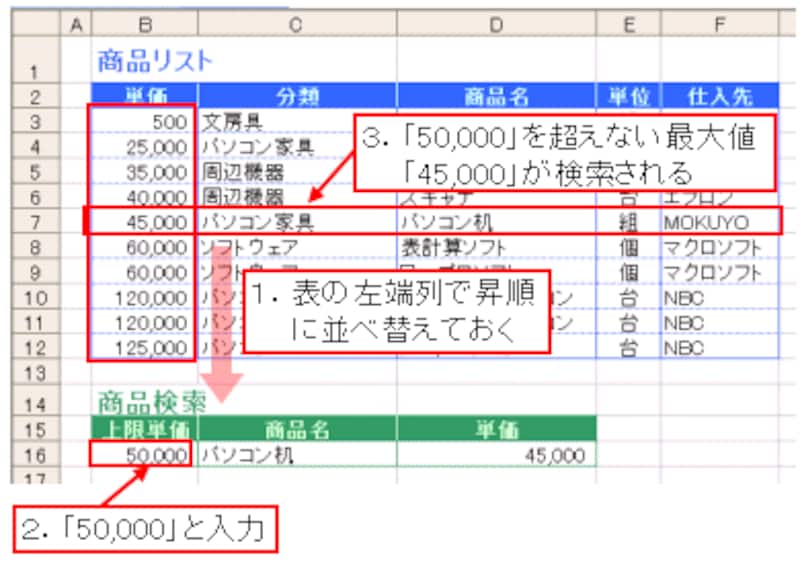
Task: Select the 文房具 cell
Action: [234, 123]
